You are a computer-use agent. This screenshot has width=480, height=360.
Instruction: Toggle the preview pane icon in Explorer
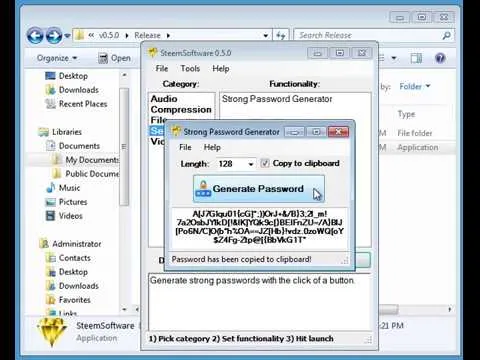[x=416, y=58]
